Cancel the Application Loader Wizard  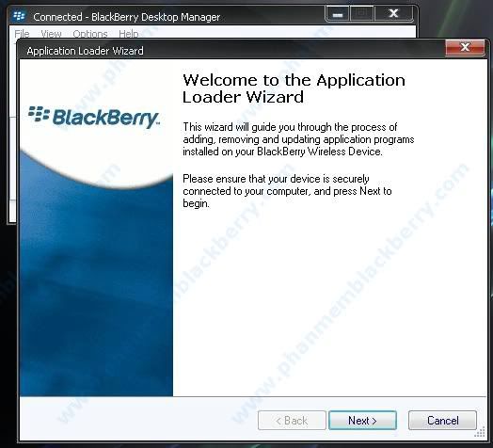click(442, 421)
